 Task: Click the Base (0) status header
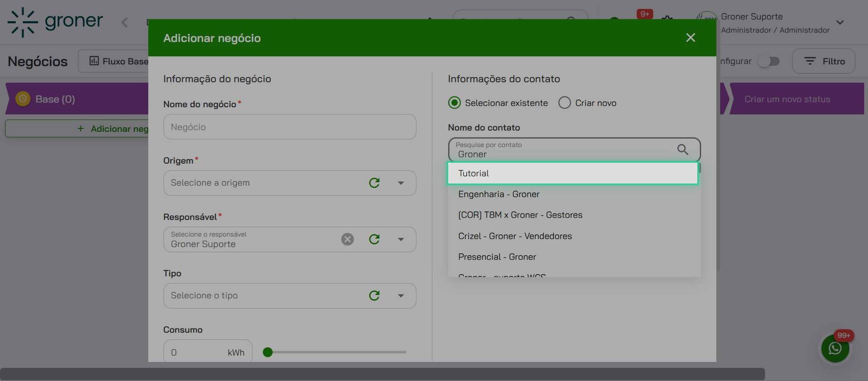click(77, 99)
